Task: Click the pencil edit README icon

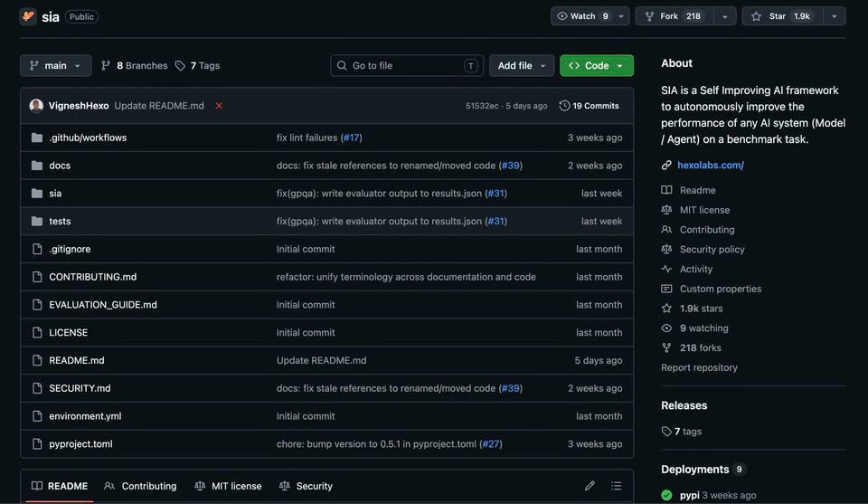Action: (590, 486)
